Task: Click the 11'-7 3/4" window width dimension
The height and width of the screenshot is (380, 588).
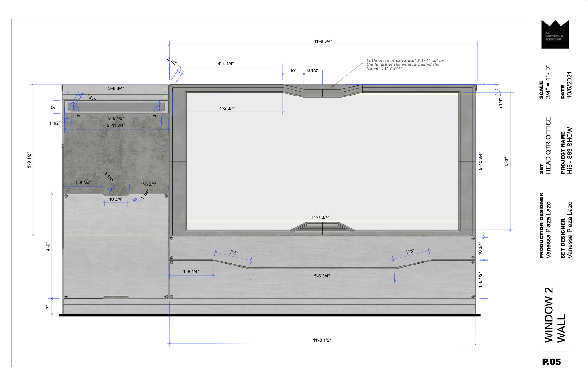Action: tap(320, 217)
